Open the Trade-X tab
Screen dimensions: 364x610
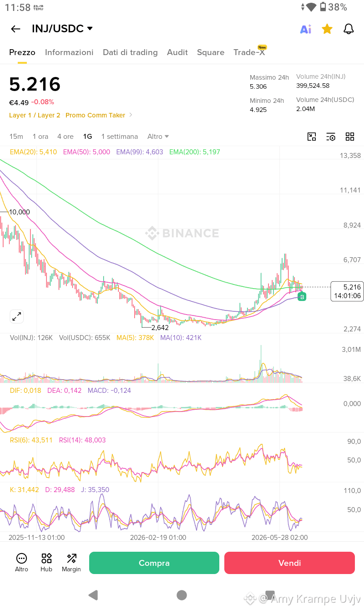click(x=249, y=52)
